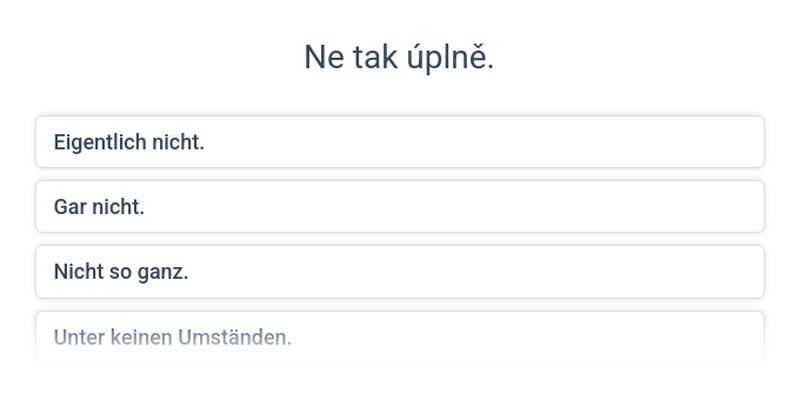This screenshot has width=800, height=400.
Task: Mark "Nicht so ganz." as the correct translation
Action: point(400,272)
